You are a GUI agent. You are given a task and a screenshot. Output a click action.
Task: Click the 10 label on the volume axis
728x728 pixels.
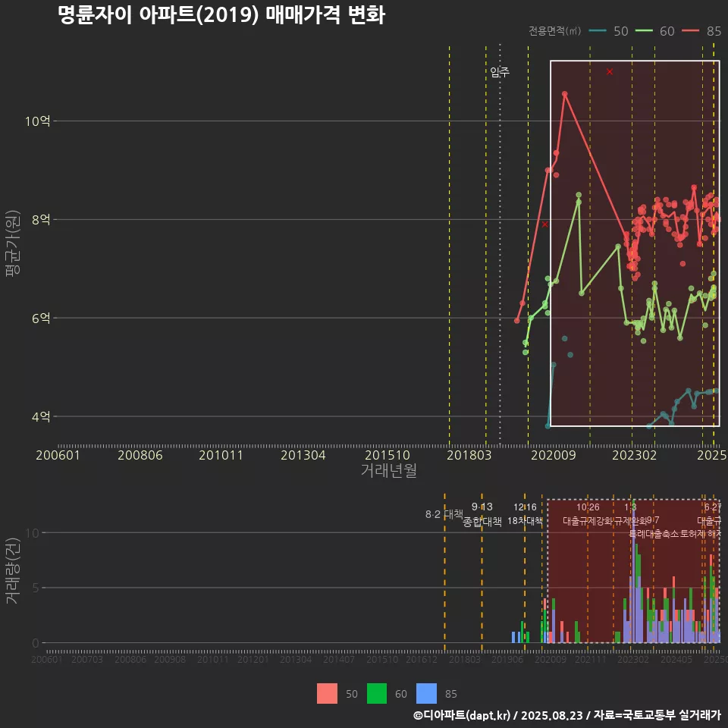pos(32,532)
